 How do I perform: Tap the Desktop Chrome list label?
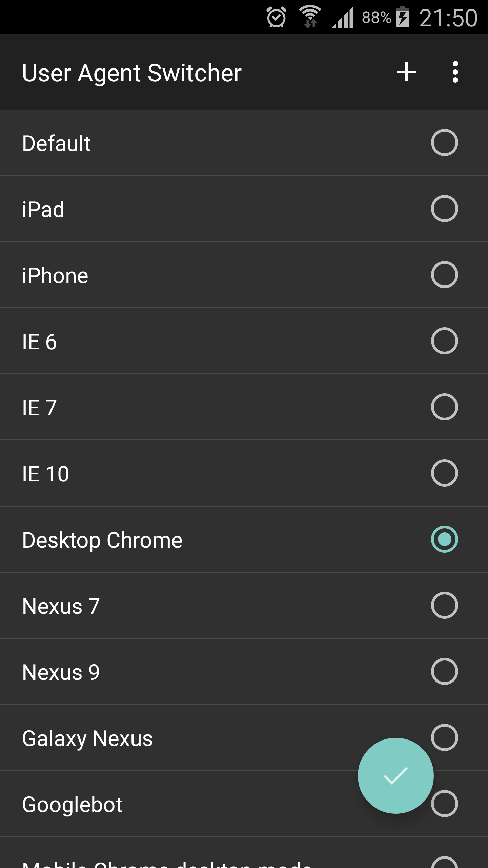tap(102, 540)
